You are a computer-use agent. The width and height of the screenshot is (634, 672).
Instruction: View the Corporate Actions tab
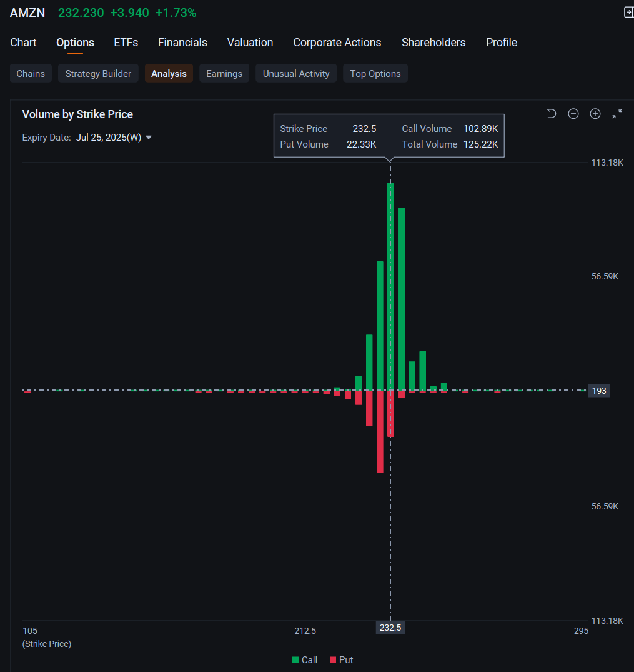(337, 43)
